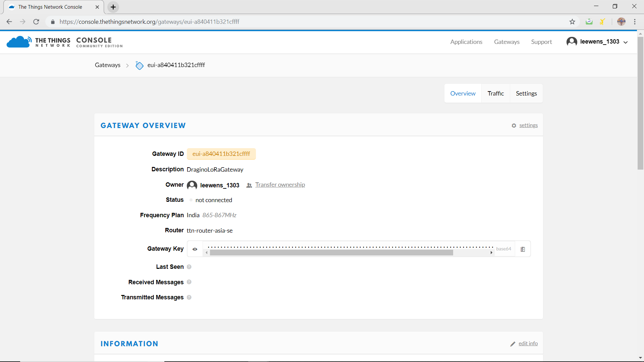Click the edit info link

pyautogui.click(x=528, y=344)
